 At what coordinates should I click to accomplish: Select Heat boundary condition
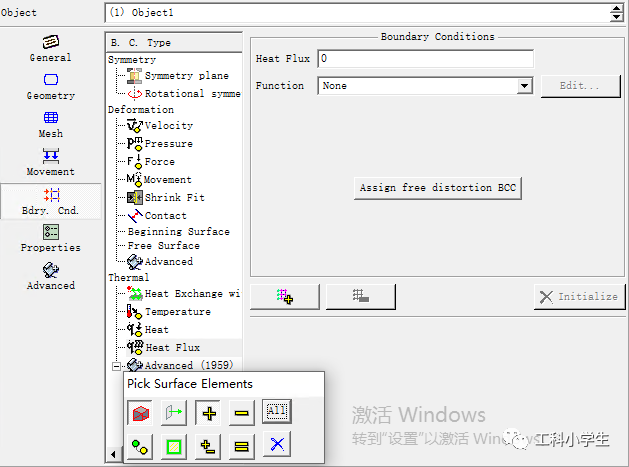tap(148, 330)
